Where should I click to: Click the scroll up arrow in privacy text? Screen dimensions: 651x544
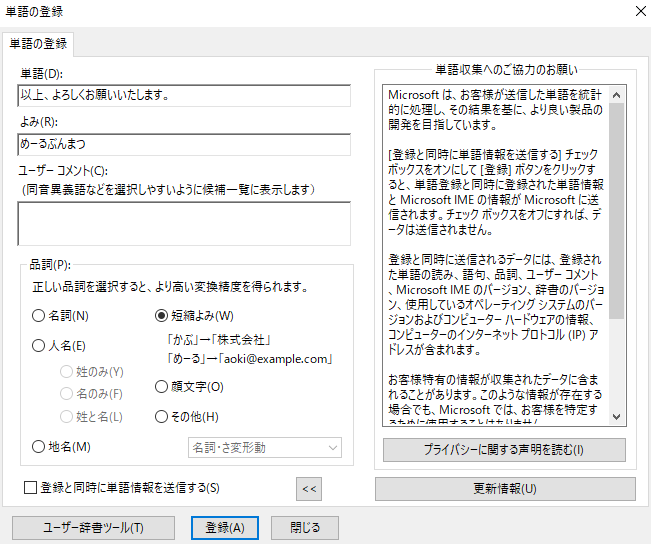coord(617,95)
